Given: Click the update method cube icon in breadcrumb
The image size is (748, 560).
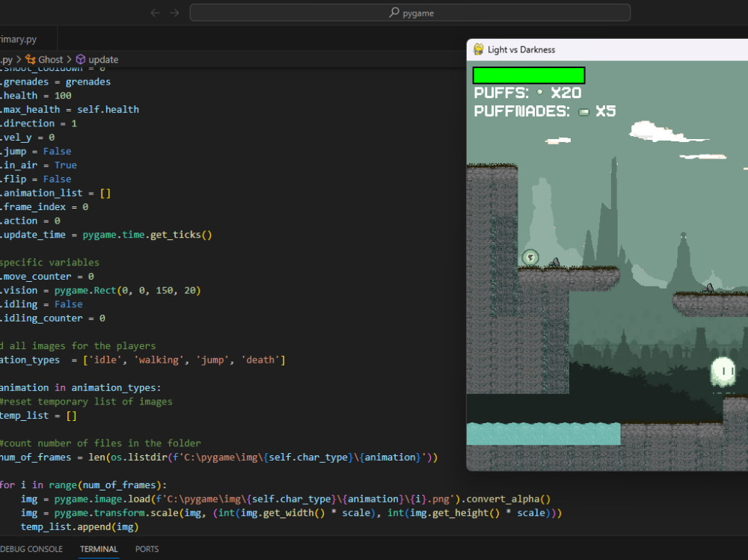Looking at the screenshot, I should pyautogui.click(x=80, y=59).
